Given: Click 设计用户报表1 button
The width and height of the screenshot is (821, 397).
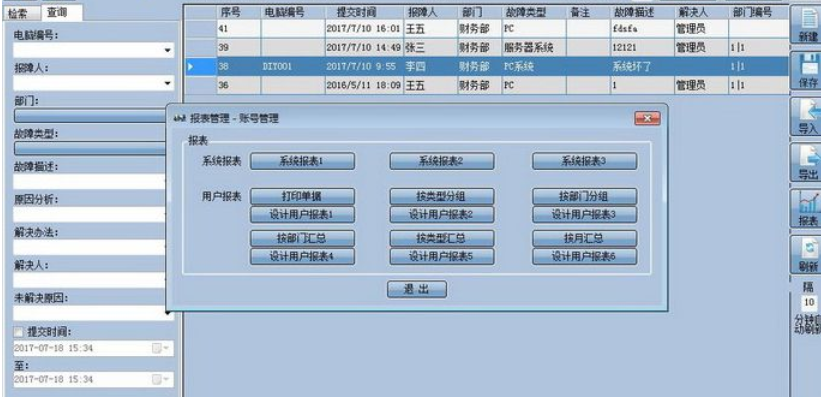Looking at the screenshot, I should (302, 214).
